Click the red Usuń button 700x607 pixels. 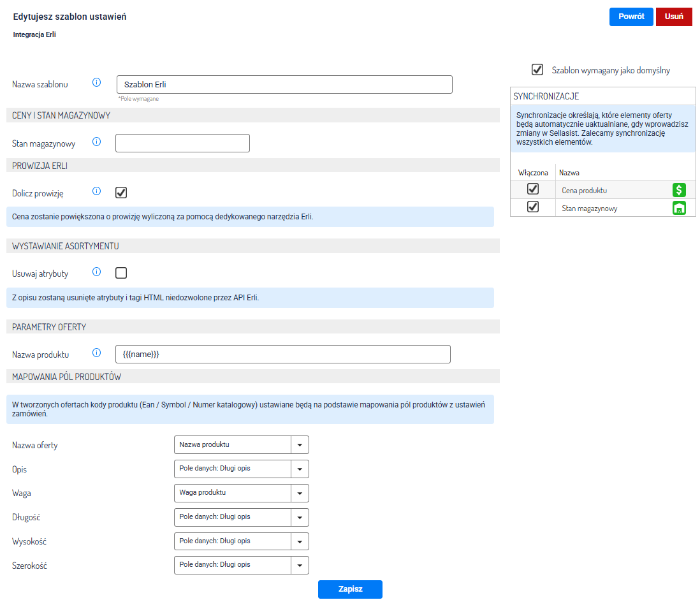point(674,17)
